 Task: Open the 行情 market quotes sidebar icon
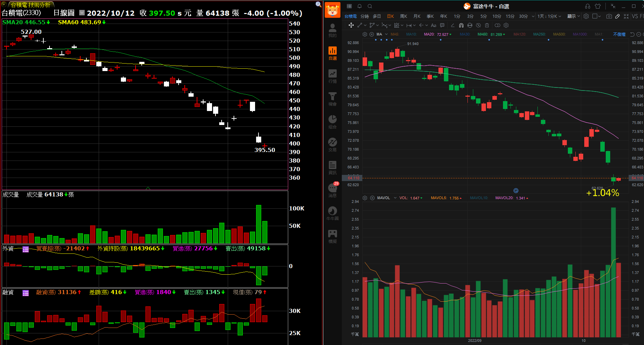coord(332,76)
